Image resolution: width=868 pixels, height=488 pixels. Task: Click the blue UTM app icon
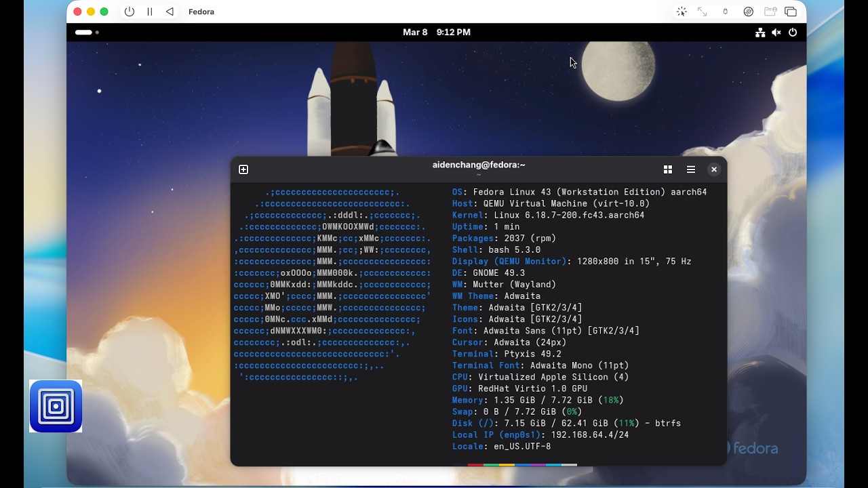(x=56, y=406)
